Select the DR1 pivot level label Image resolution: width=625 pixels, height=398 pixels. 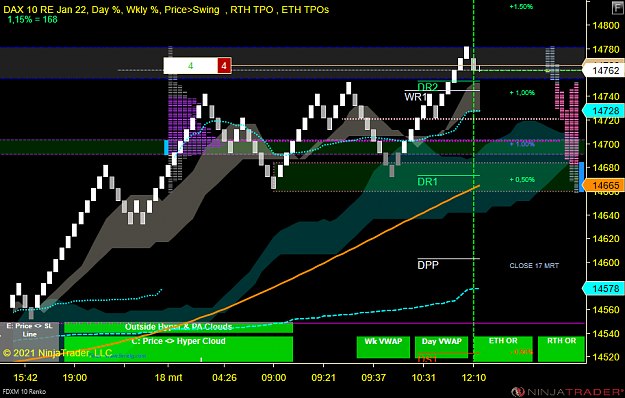427,182
